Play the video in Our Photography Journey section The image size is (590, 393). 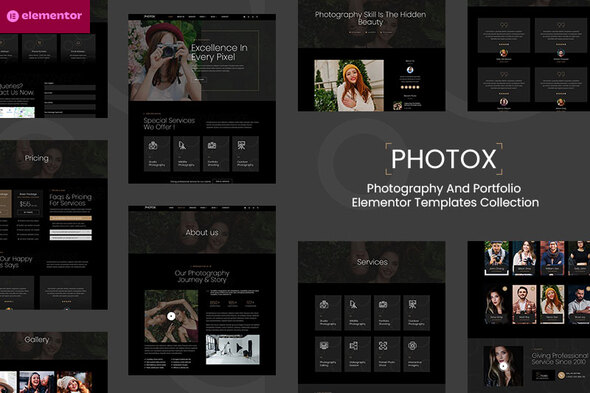[x=171, y=316]
